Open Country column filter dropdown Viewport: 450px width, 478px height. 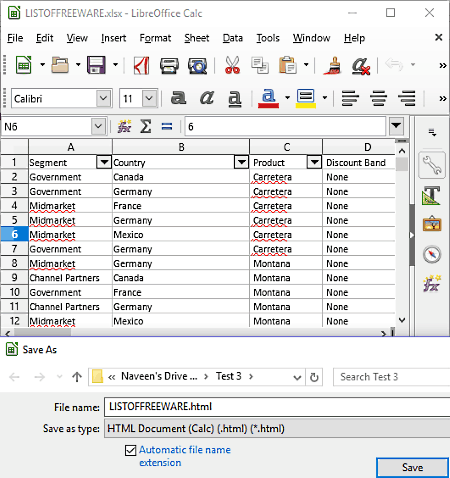[x=241, y=162]
